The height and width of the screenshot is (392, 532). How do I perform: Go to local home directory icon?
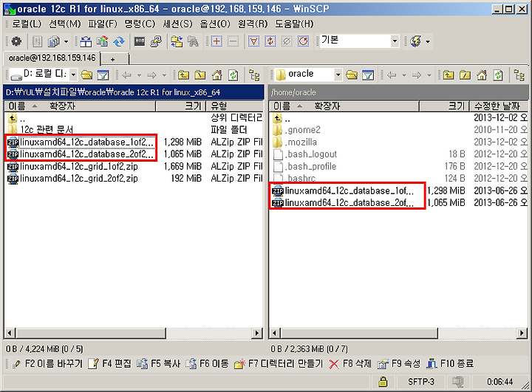point(216,75)
